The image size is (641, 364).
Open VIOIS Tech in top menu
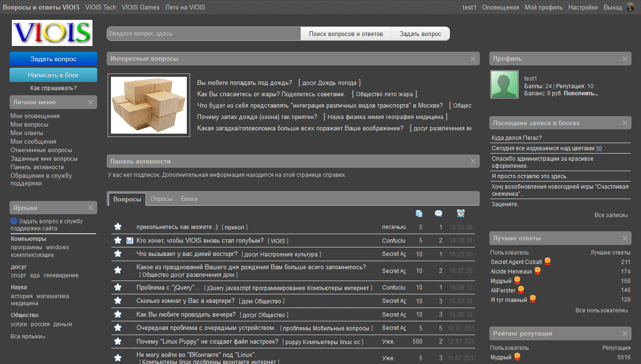pos(101,7)
